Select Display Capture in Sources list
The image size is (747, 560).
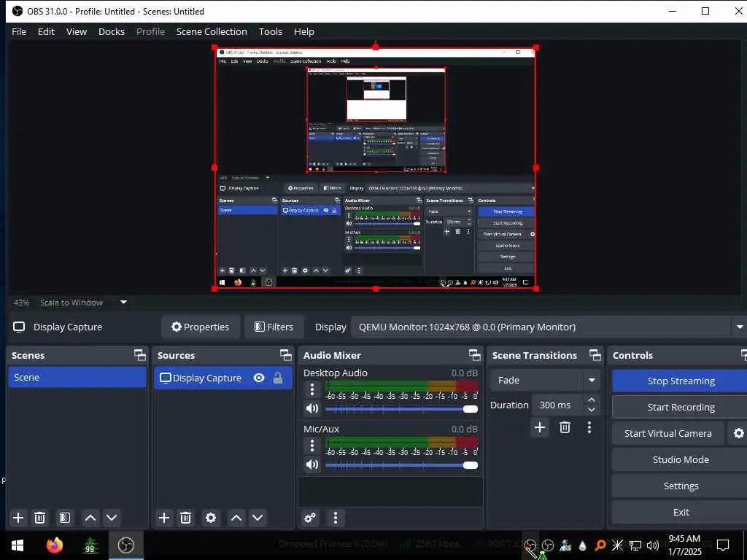click(x=223, y=378)
